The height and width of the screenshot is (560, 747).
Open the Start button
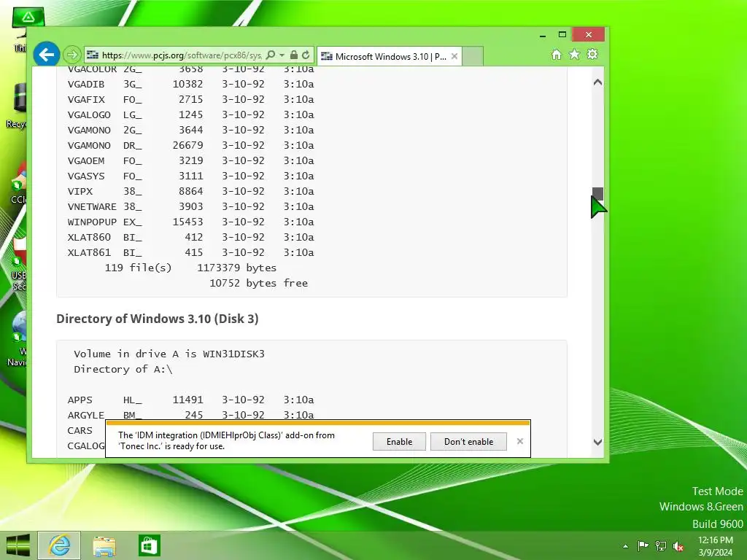click(18, 545)
